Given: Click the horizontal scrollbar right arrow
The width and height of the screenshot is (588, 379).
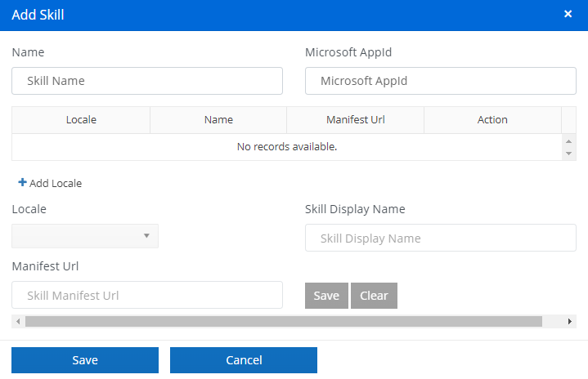Looking at the screenshot, I should (570, 322).
